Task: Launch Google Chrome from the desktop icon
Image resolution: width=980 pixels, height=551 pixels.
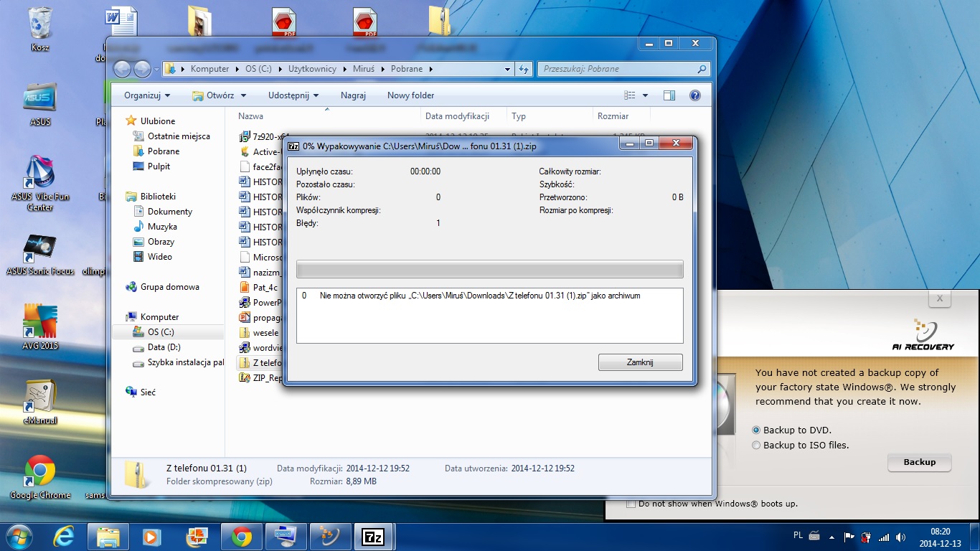Action: click(x=40, y=477)
